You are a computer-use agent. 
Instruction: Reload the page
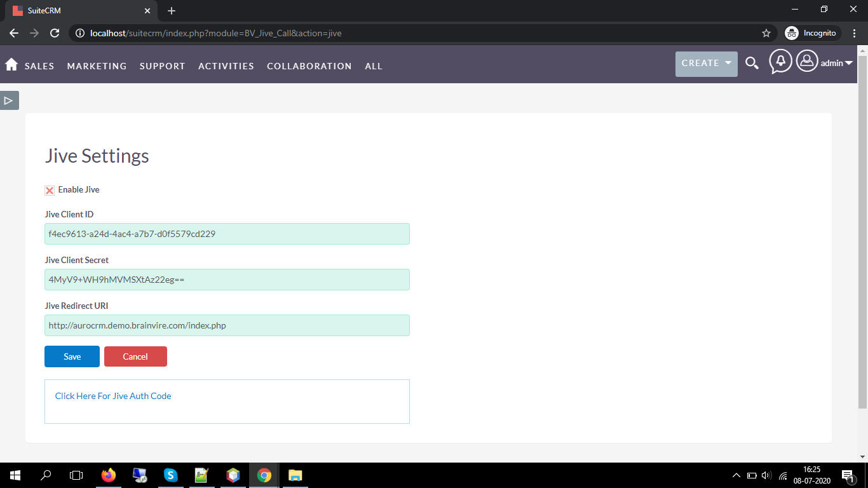pos(55,33)
